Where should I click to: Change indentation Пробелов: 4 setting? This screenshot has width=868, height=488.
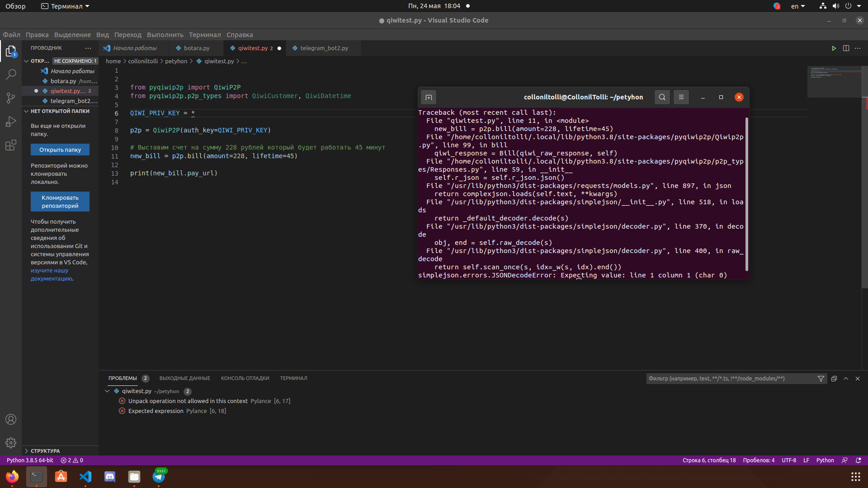(759, 460)
